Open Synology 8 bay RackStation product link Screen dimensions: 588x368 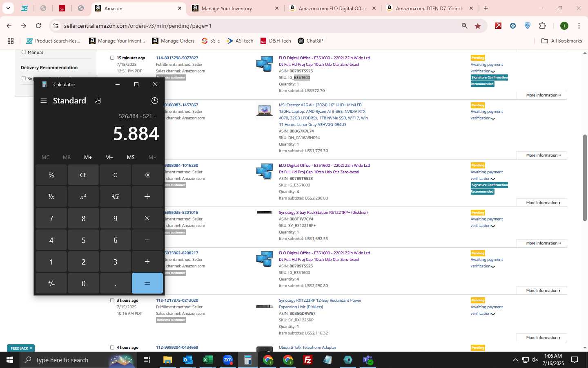click(x=323, y=212)
